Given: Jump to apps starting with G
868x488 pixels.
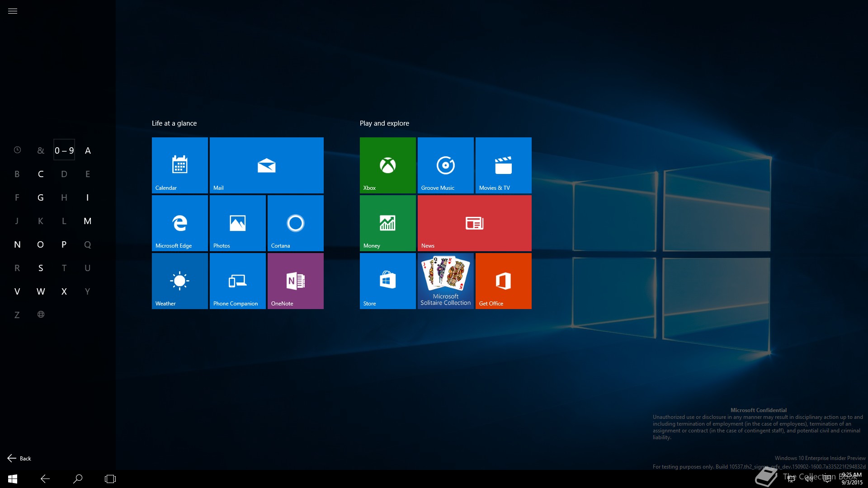Looking at the screenshot, I should 41,197.
